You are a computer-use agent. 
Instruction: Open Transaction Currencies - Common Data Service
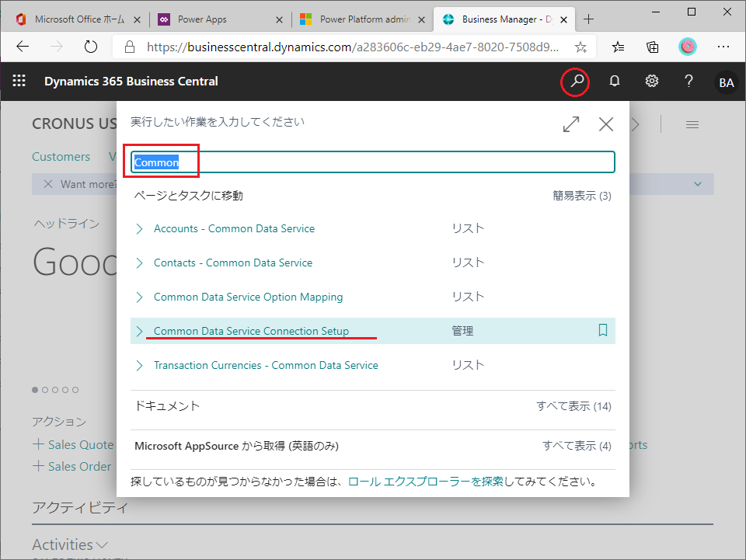click(266, 365)
